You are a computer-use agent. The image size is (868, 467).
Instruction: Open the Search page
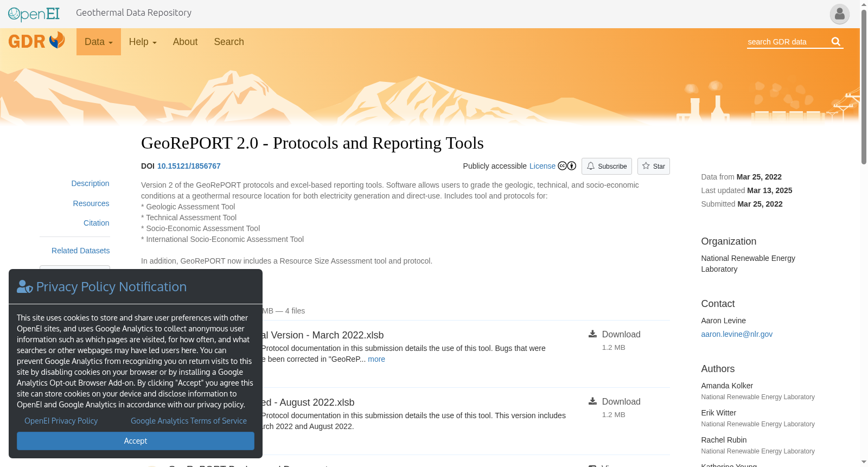(x=229, y=42)
